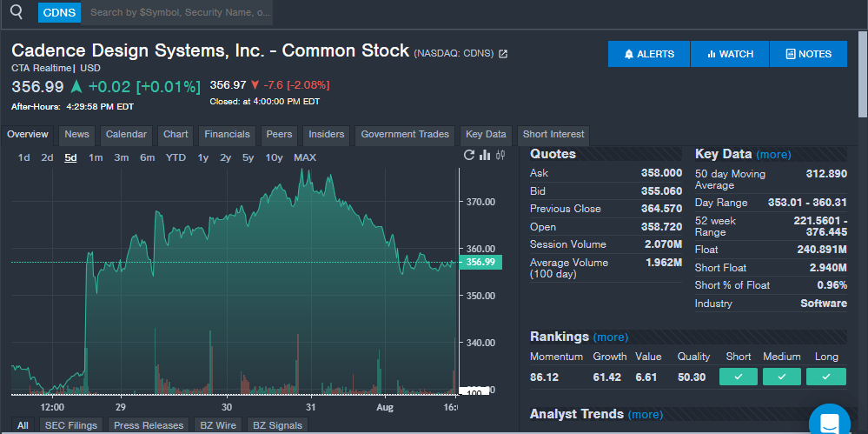Open the external link icon beside NASDAQ: CDNS
Screen dimensions: 868x434
[503, 54]
